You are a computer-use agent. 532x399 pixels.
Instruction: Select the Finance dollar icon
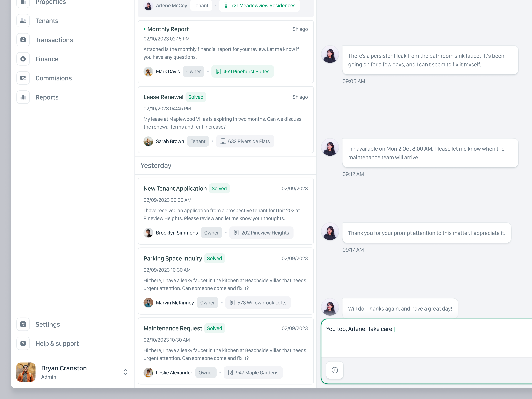point(23,59)
